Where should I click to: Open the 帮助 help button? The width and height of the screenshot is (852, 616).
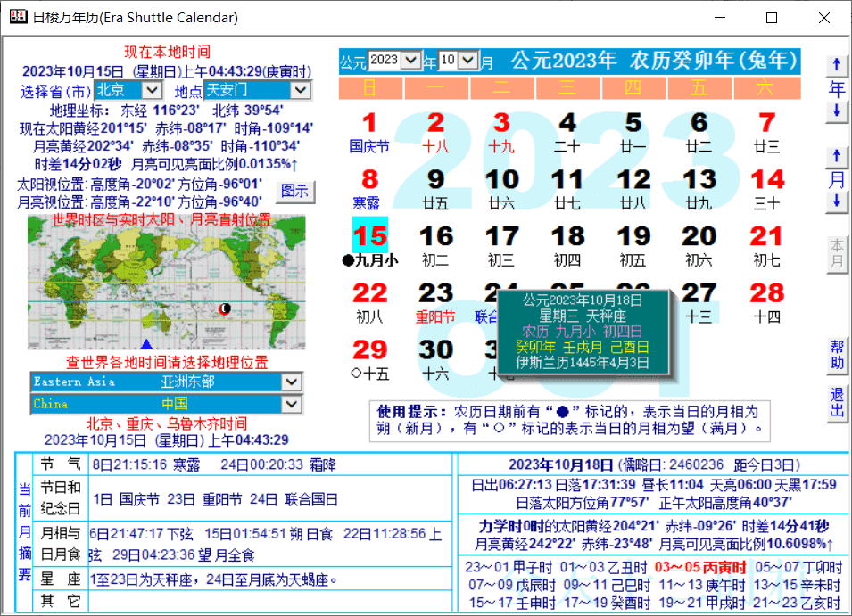click(837, 356)
